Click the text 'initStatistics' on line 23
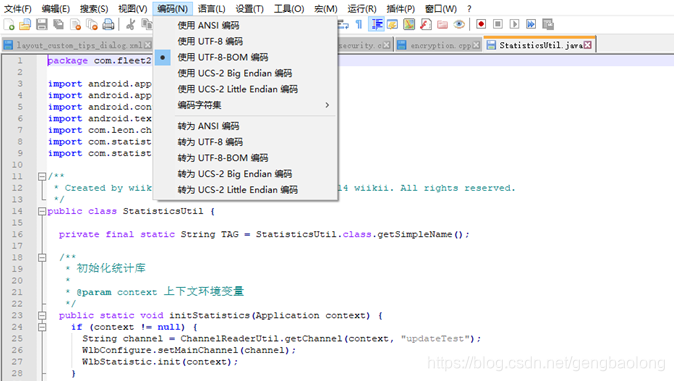 point(209,316)
